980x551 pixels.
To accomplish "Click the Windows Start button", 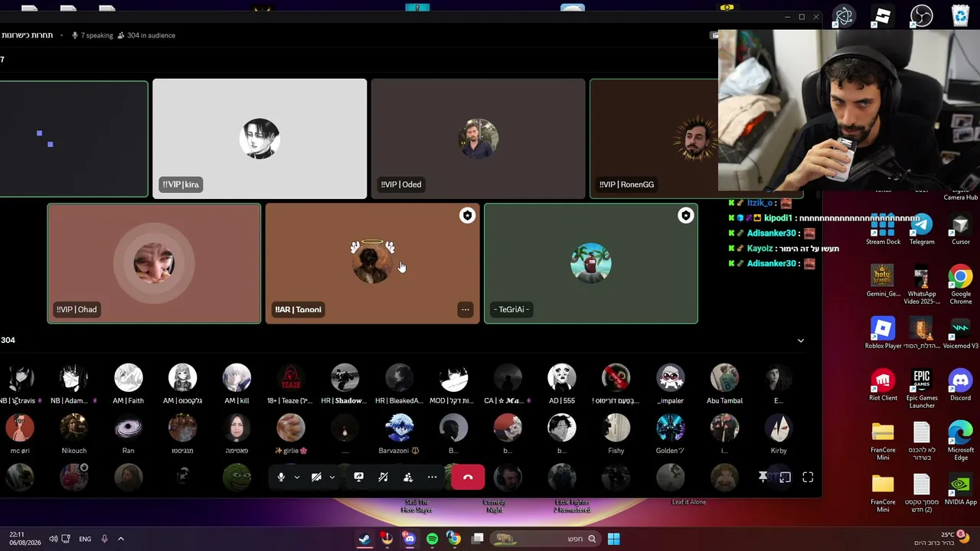I will point(613,539).
